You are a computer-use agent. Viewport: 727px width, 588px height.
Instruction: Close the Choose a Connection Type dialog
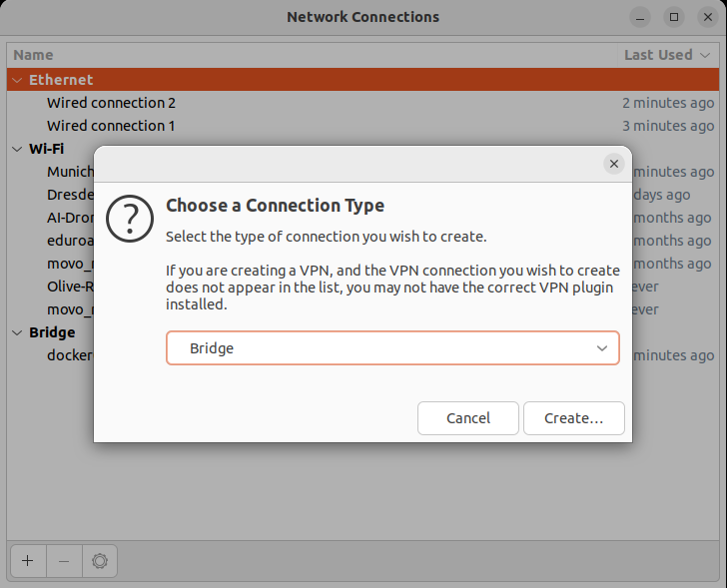click(x=613, y=164)
